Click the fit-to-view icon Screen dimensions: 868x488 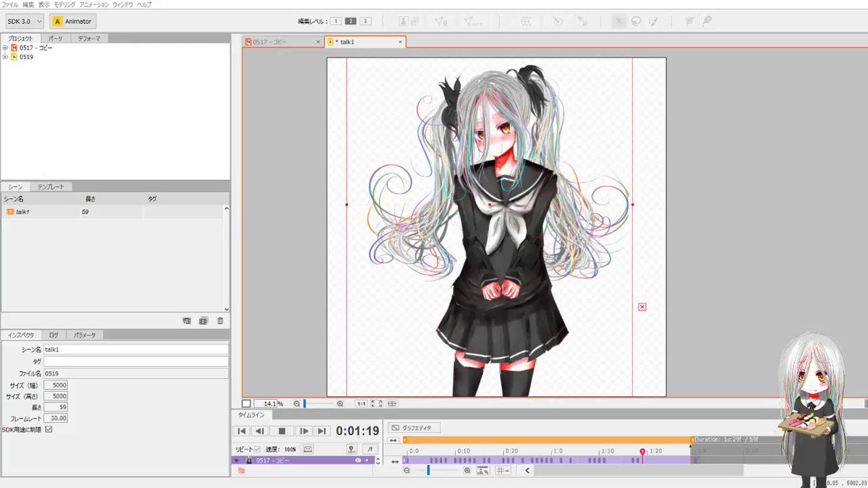point(375,403)
